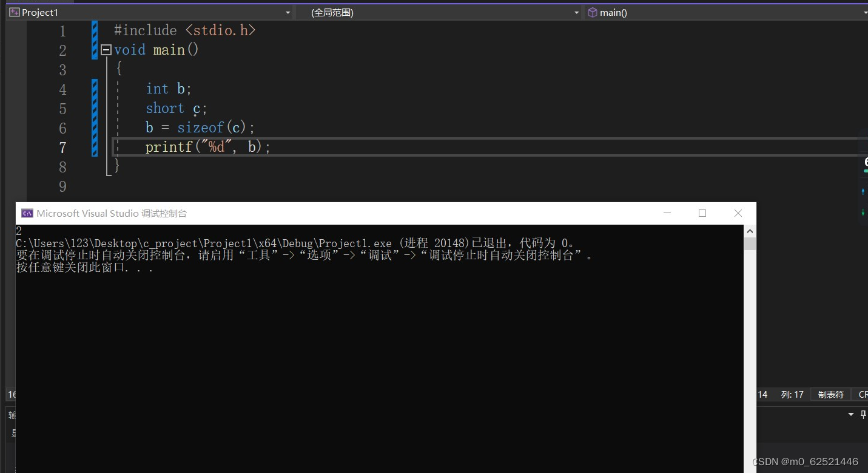This screenshot has height=473, width=868.
Task: Click the 按任意键关闭此窗口 console message
Action: [84, 267]
